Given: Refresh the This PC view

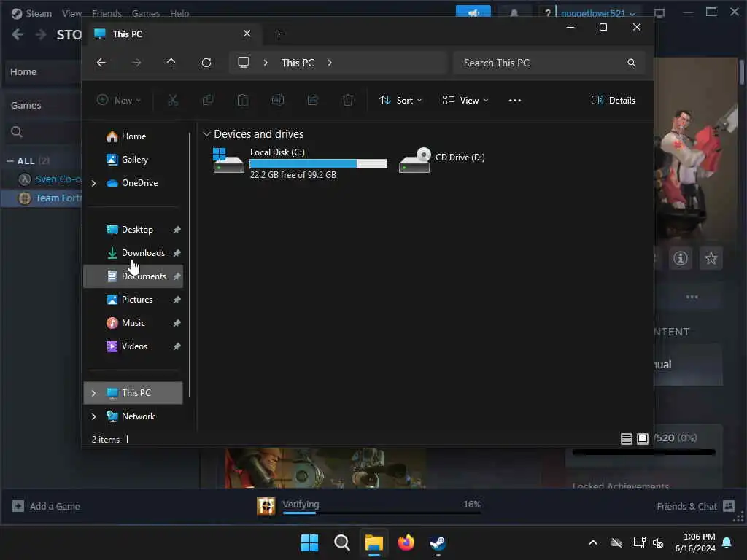Looking at the screenshot, I should coord(206,63).
